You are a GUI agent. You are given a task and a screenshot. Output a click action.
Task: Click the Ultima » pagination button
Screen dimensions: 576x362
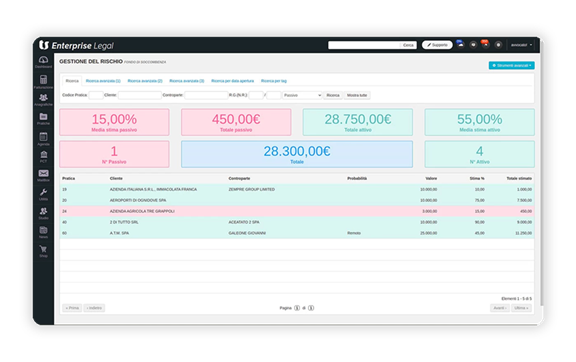click(521, 308)
